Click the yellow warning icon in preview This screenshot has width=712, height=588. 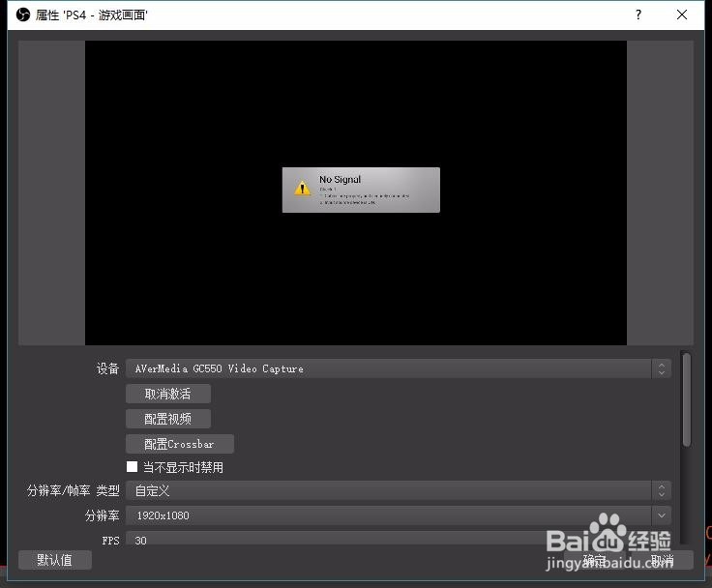coord(302,188)
